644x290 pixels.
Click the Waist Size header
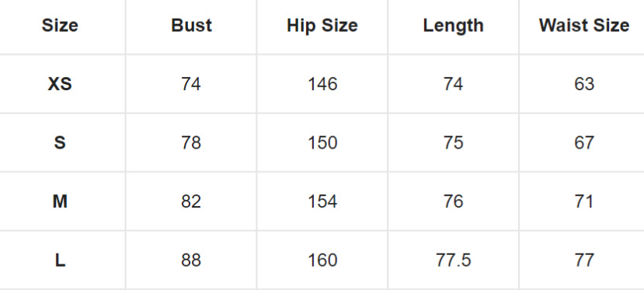tap(584, 26)
